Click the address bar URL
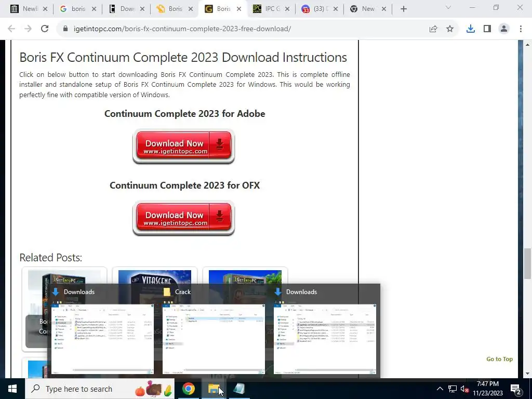The height and width of the screenshot is (399, 532). (x=182, y=29)
